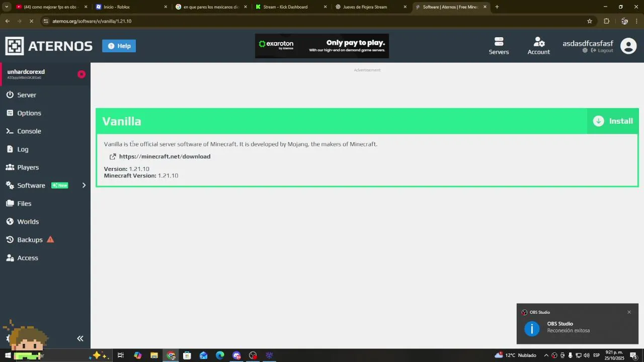Show hidden system tray icons

[x=546, y=355]
